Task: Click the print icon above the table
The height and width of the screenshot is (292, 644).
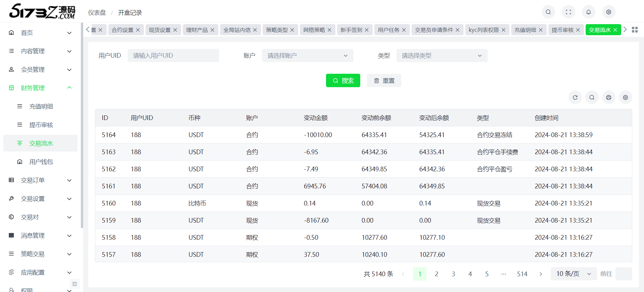Action: pyautogui.click(x=608, y=98)
